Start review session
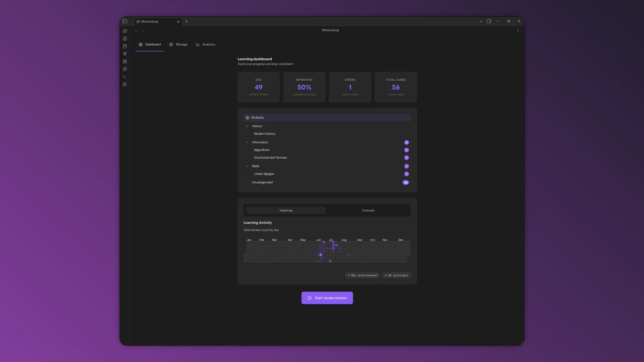The height and width of the screenshot is (362, 644). point(327,298)
